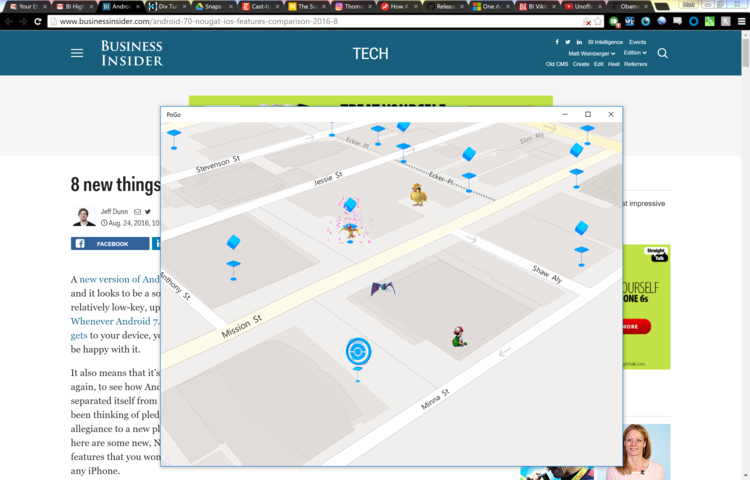750x480 pixels.
Task: Bookmark the page with the star icon
Action: (x=598, y=22)
